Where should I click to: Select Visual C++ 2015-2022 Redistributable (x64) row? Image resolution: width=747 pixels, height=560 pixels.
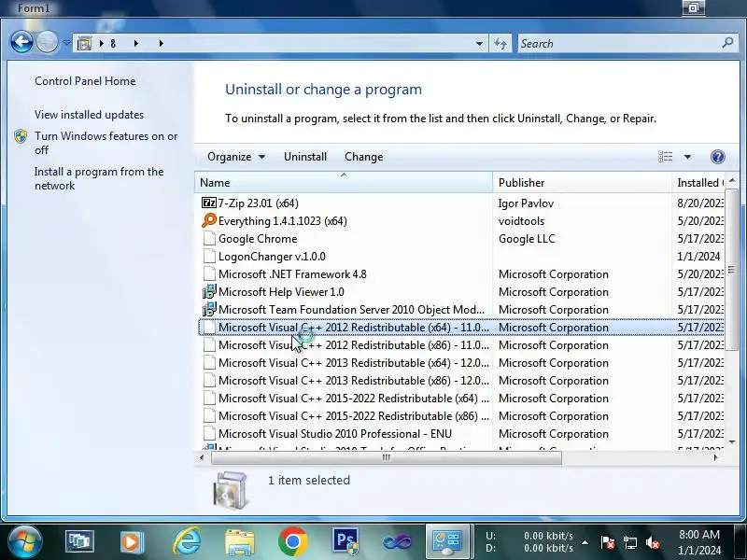(461, 399)
